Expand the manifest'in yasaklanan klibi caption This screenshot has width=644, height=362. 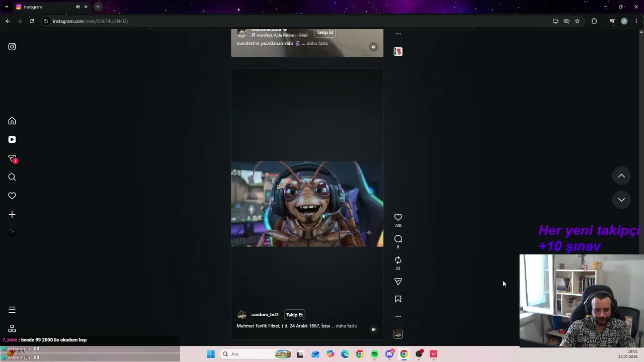pyautogui.click(x=317, y=43)
